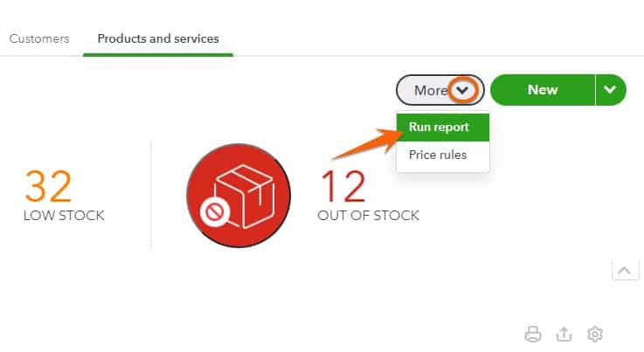Expand the More menu chevron
The height and width of the screenshot is (352, 644).
tap(462, 90)
